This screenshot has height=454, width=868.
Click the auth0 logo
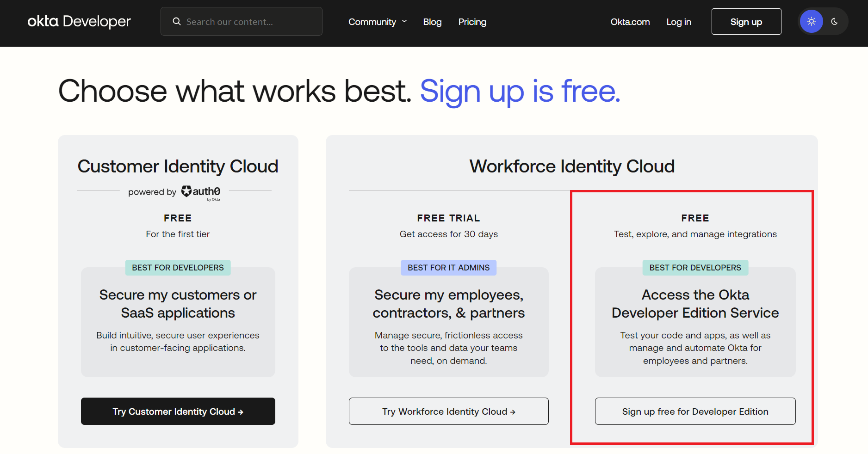(201, 192)
